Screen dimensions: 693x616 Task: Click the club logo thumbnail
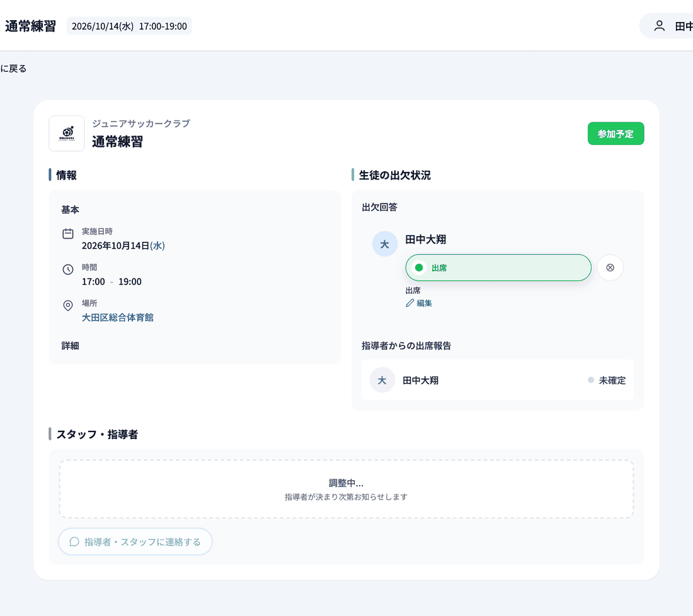(x=67, y=134)
